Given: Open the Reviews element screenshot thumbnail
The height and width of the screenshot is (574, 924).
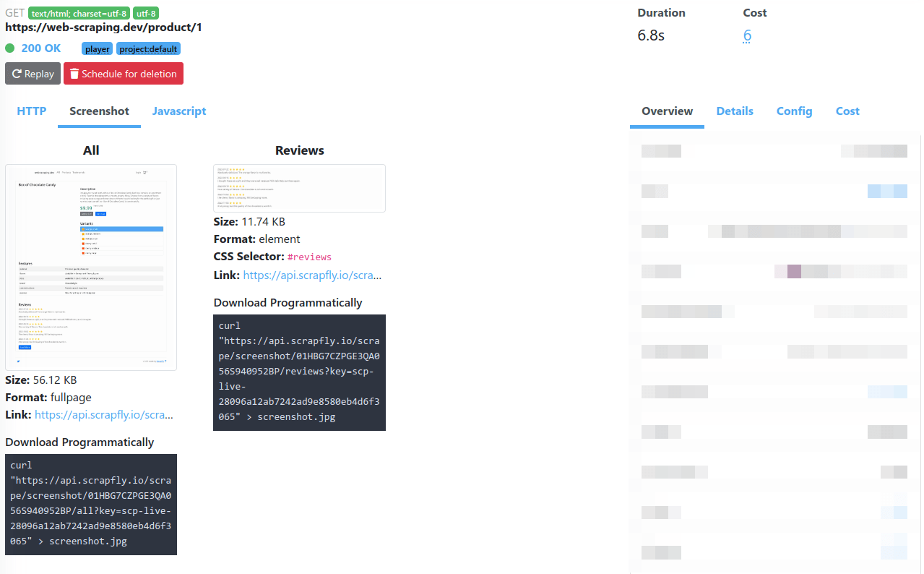Looking at the screenshot, I should (299, 188).
